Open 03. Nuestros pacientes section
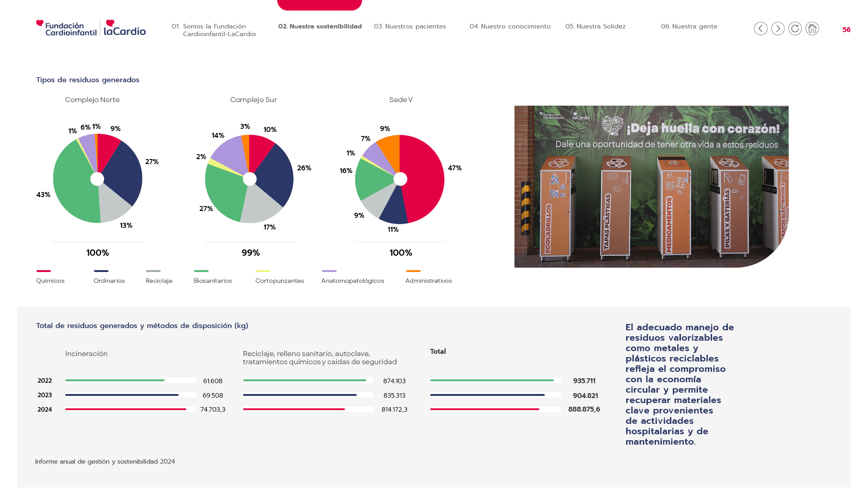Viewport: 868px width, 488px height. (x=410, y=26)
